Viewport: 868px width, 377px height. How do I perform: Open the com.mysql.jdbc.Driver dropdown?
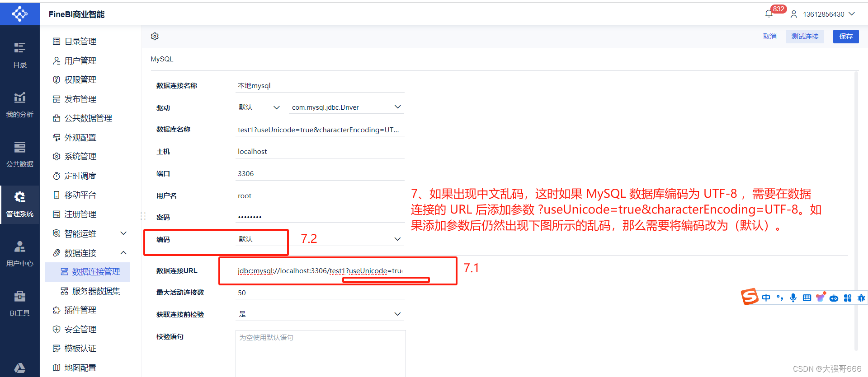tap(346, 107)
